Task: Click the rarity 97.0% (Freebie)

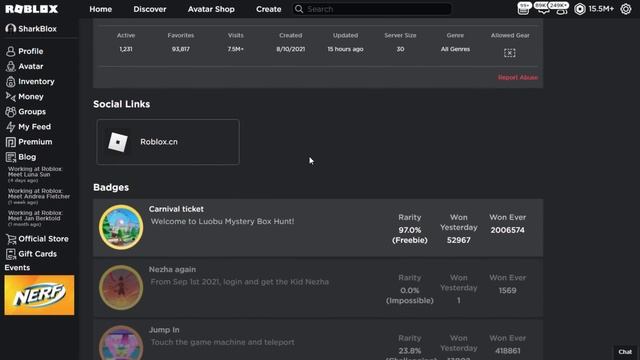Action: pyautogui.click(x=410, y=235)
